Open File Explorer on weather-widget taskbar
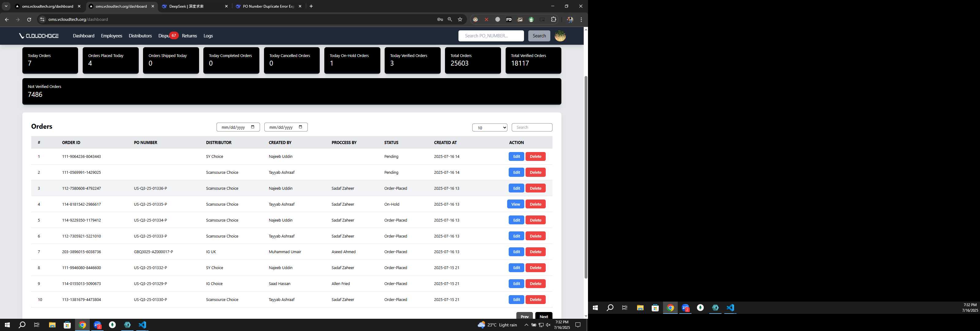 click(52, 325)
